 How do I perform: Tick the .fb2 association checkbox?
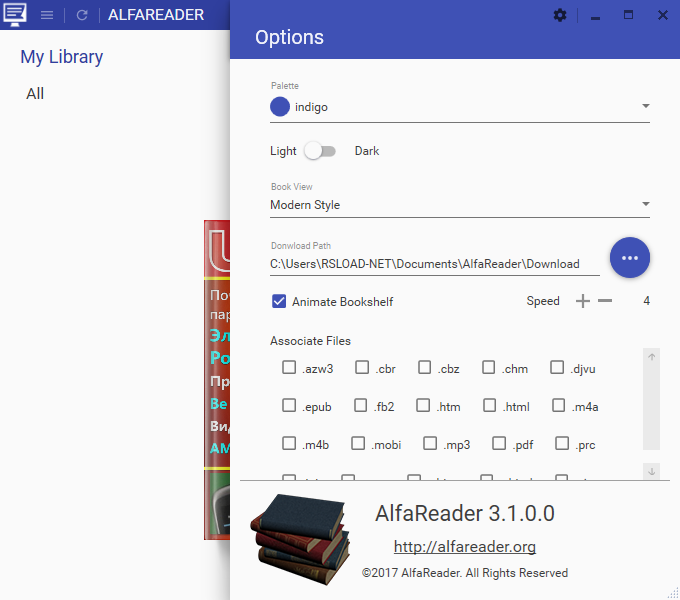coord(360,405)
